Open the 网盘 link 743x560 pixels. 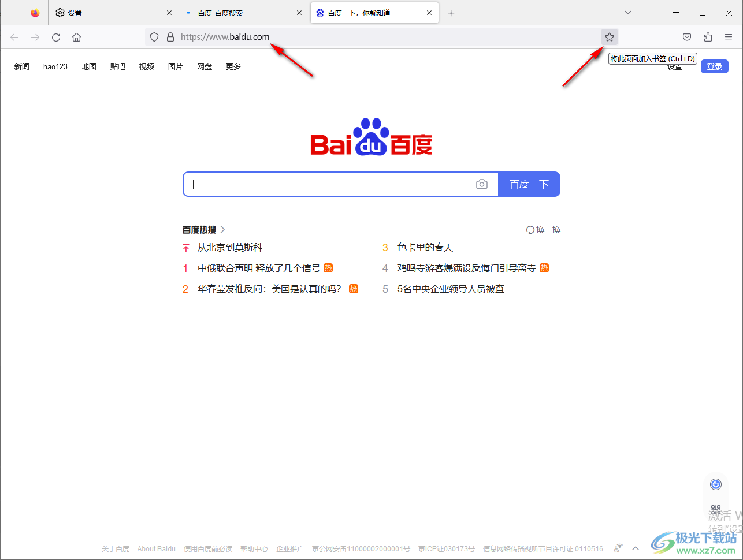[x=205, y=66]
